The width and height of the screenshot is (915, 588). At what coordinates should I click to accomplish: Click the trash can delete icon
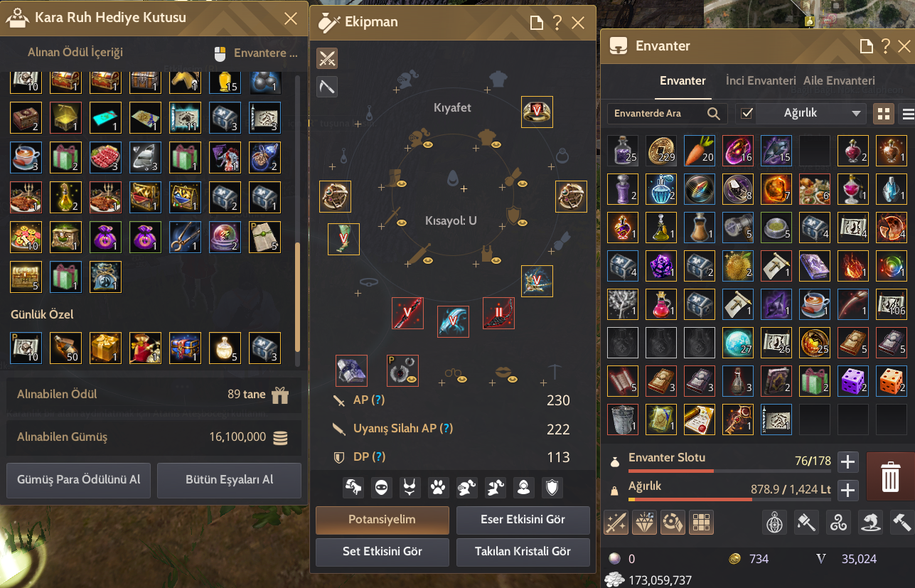(x=890, y=476)
